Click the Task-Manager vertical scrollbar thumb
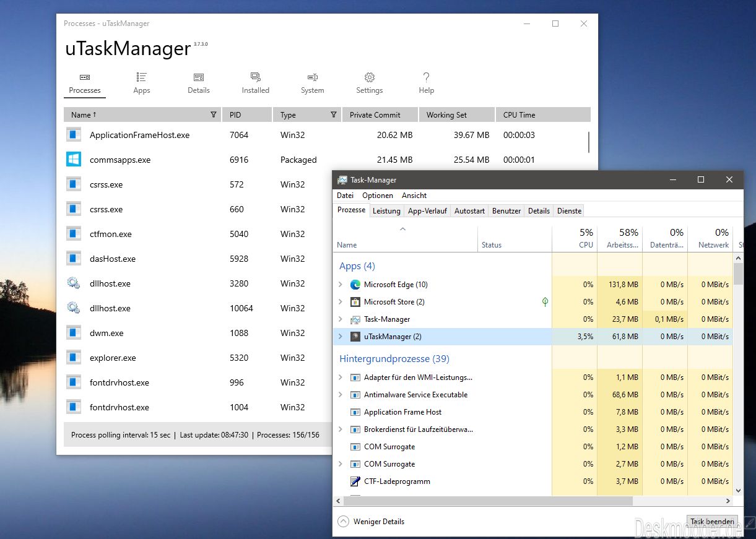The width and height of the screenshot is (756, 539). (x=738, y=274)
